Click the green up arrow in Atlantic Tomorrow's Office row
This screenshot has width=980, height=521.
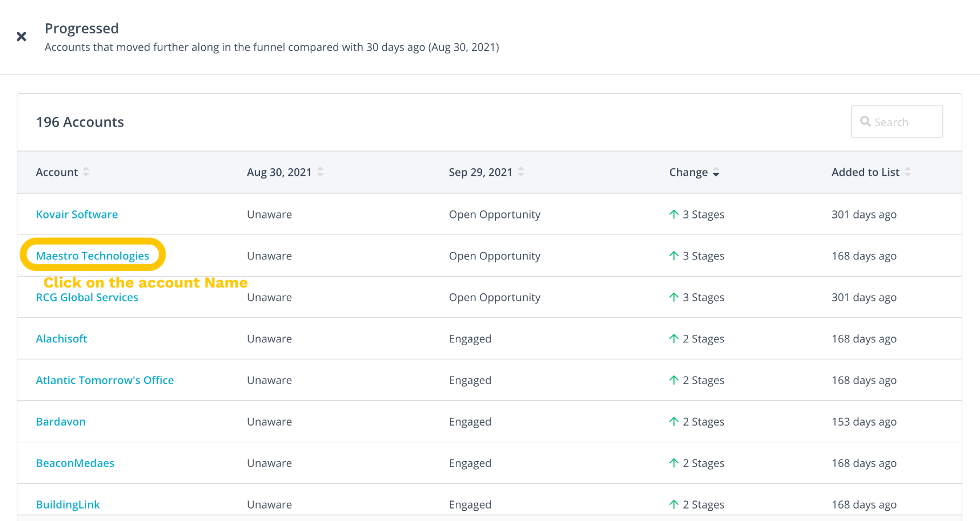coord(674,380)
